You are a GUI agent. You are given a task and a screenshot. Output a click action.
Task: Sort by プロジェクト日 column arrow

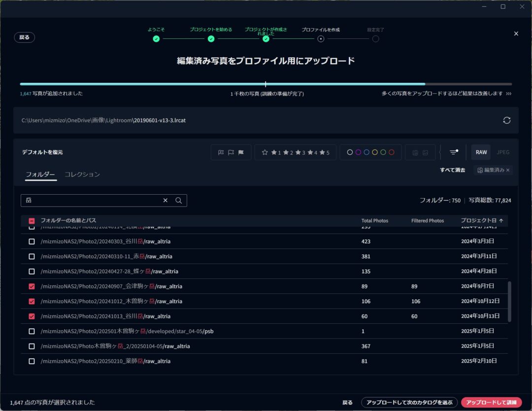[501, 221]
